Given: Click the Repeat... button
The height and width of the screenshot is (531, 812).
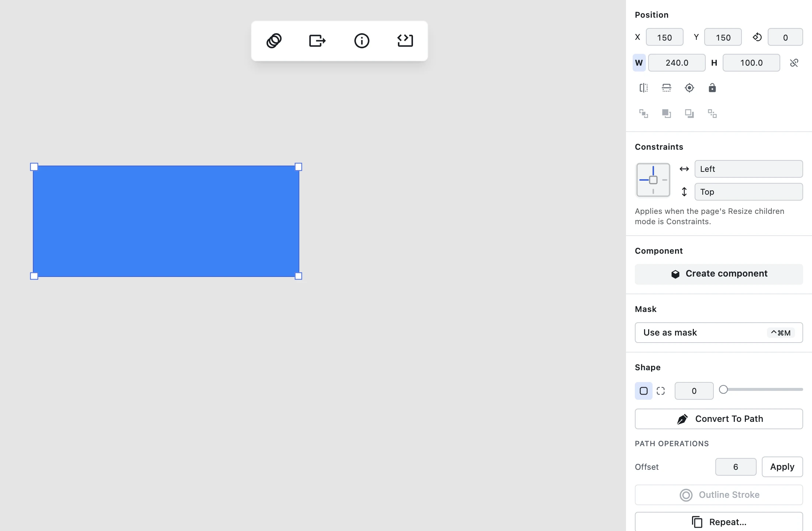Looking at the screenshot, I should pyautogui.click(x=719, y=522).
